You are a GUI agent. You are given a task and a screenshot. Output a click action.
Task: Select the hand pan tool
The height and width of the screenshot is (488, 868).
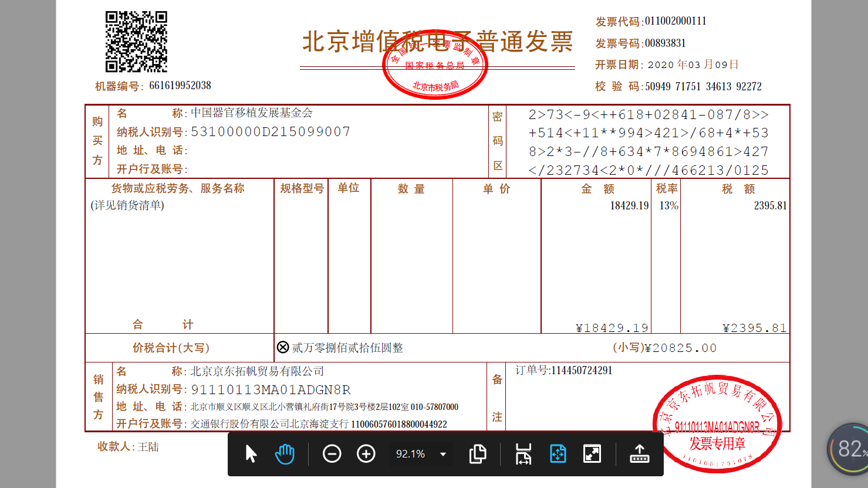click(285, 454)
